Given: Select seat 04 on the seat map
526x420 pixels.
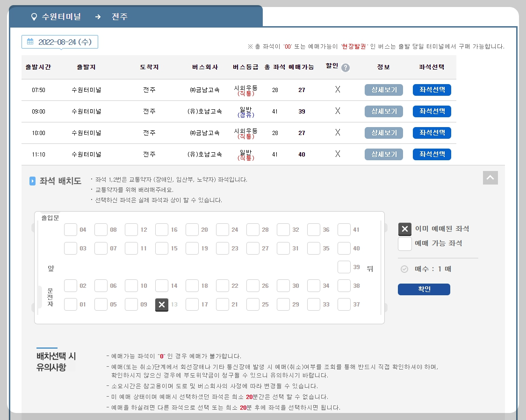Looking at the screenshot, I should point(71,229).
